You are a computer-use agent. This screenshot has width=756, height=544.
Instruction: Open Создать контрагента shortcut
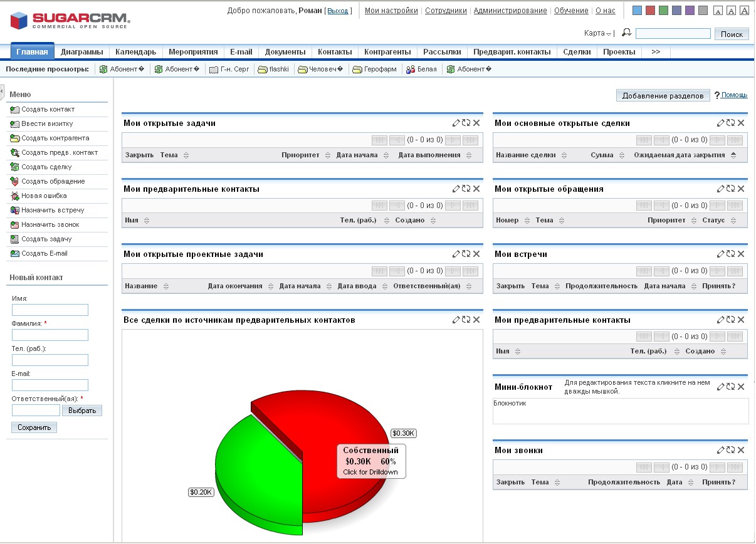(x=55, y=138)
